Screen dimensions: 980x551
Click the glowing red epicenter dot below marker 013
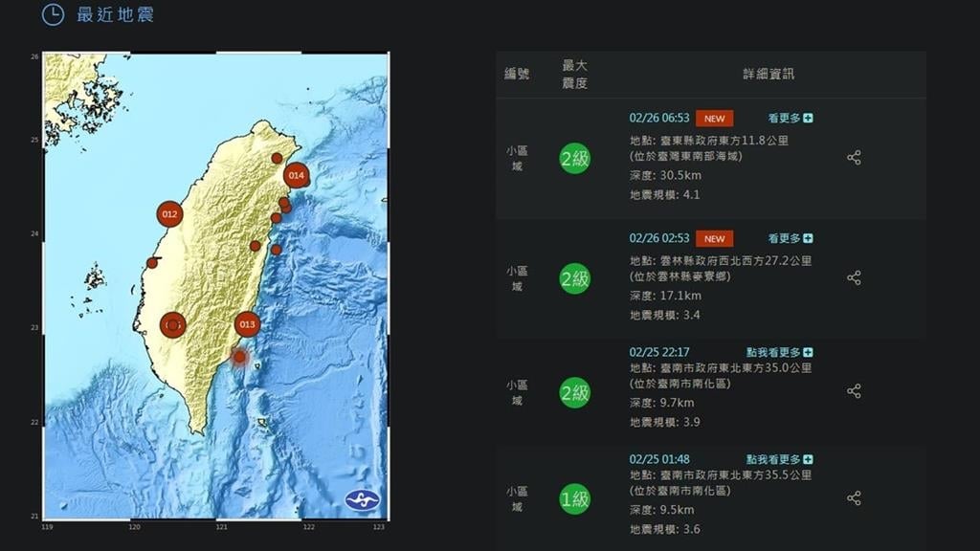click(239, 357)
